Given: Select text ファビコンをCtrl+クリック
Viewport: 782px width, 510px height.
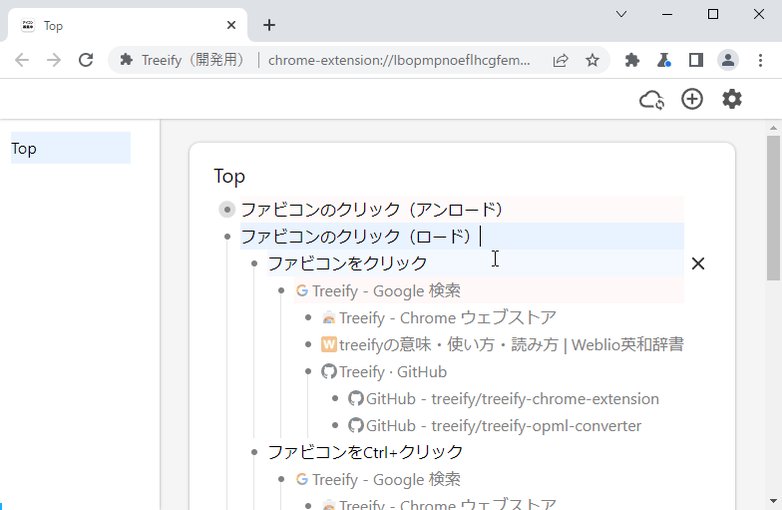Looking at the screenshot, I should coord(366,452).
